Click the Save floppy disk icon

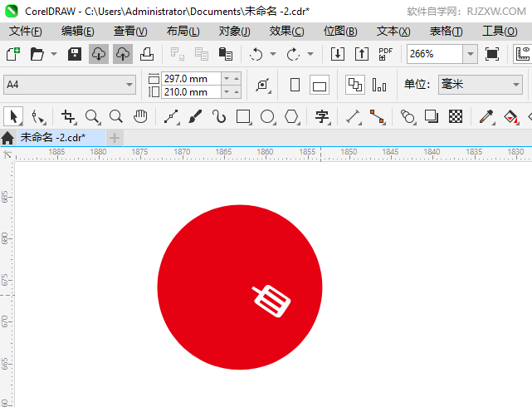pyautogui.click(x=75, y=54)
